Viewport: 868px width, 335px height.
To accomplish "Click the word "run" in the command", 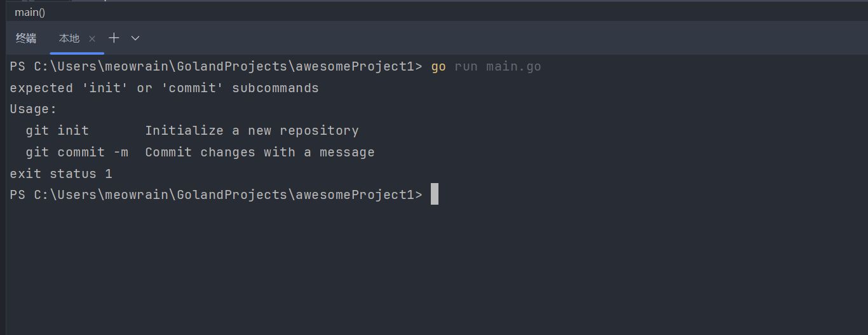I will pos(466,67).
